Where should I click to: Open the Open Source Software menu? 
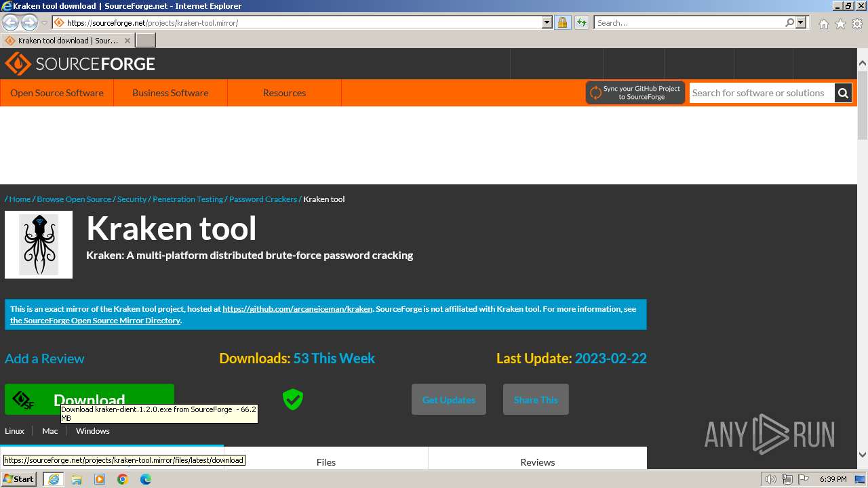click(x=57, y=93)
